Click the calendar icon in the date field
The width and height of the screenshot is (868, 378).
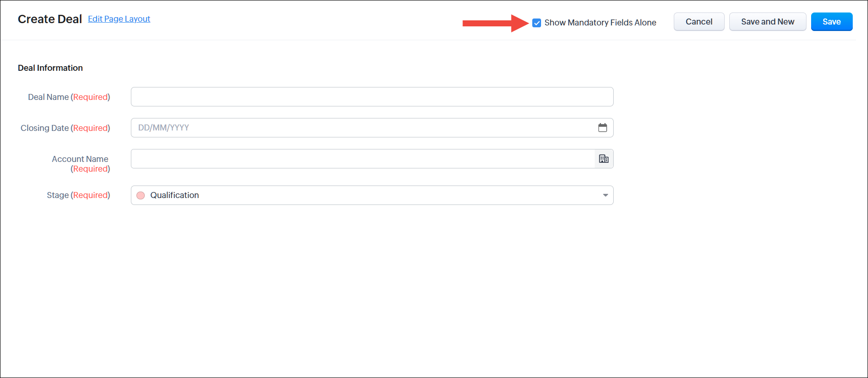[603, 128]
